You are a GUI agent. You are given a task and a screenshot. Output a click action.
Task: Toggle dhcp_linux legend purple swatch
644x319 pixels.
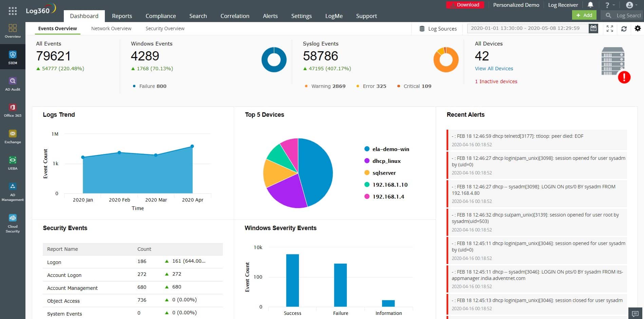[367, 161]
